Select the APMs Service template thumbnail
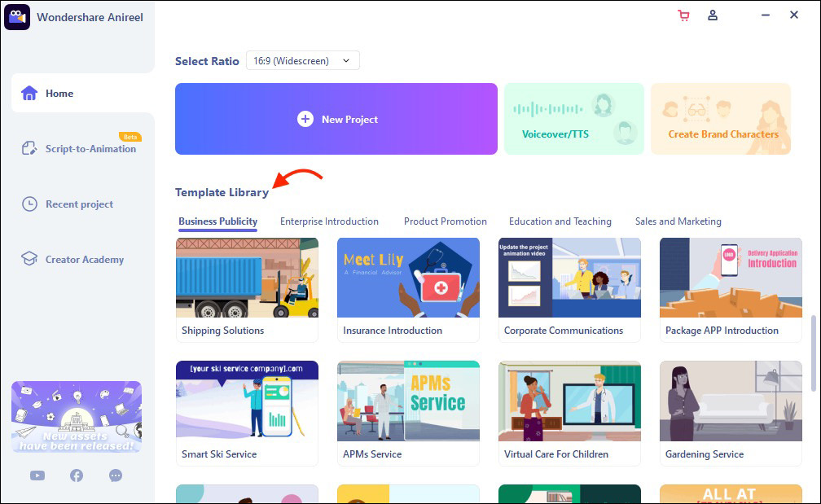The image size is (821, 504). pos(408,401)
